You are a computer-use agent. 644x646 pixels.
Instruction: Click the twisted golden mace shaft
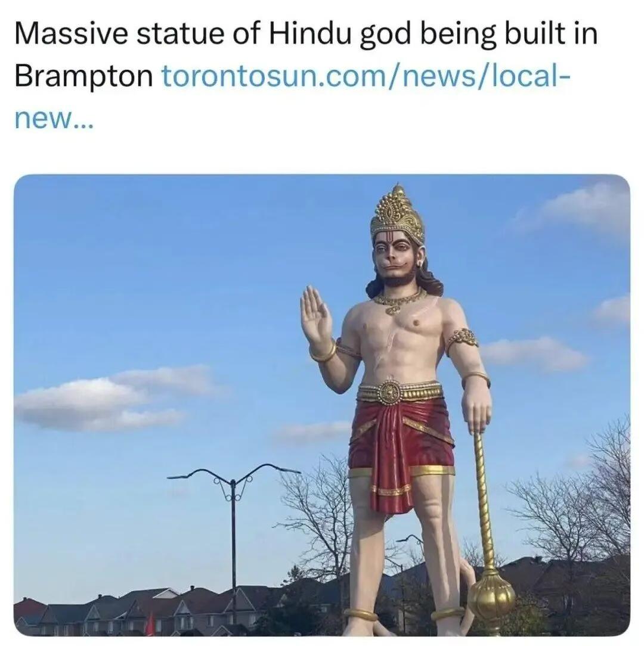click(484, 499)
